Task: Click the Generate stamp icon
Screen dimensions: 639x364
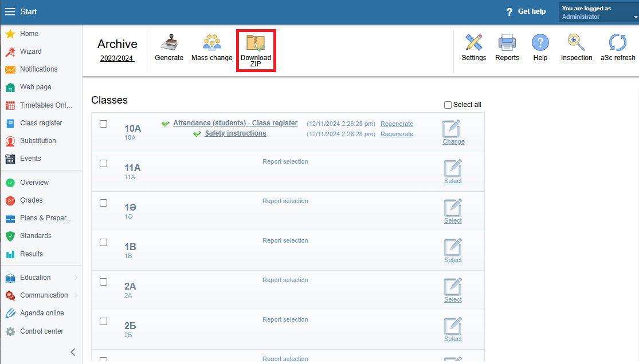Action: point(169,42)
